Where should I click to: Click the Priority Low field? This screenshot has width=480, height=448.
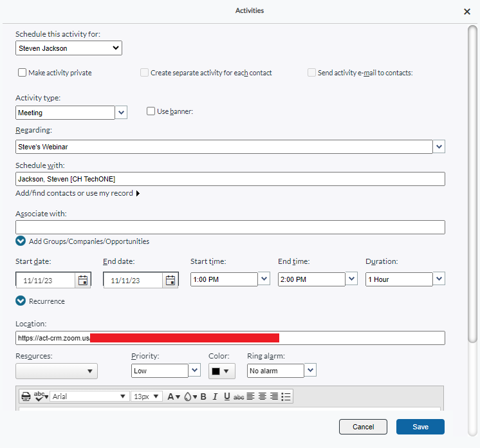[160, 371]
